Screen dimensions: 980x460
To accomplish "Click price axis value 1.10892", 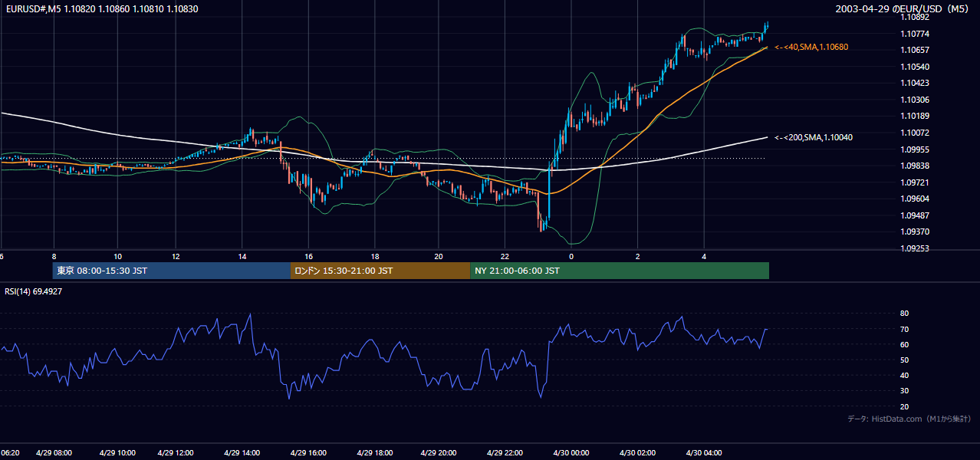I will [x=914, y=17].
